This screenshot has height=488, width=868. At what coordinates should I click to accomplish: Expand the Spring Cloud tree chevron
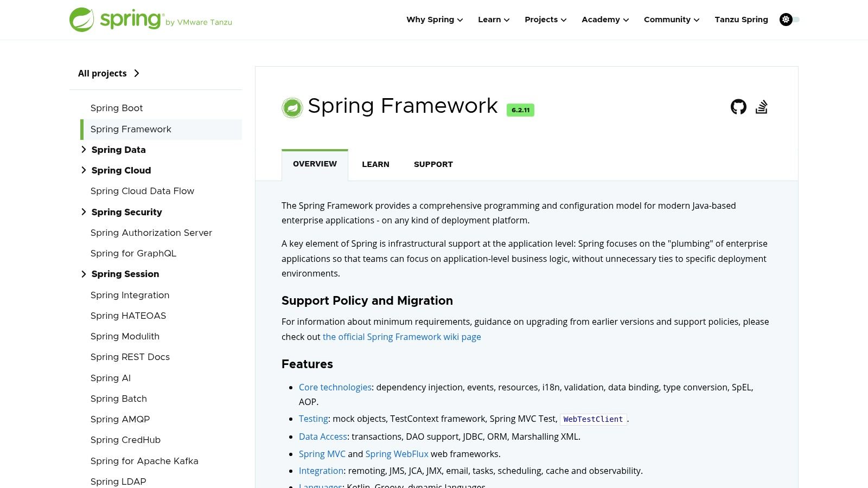(x=84, y=170)
